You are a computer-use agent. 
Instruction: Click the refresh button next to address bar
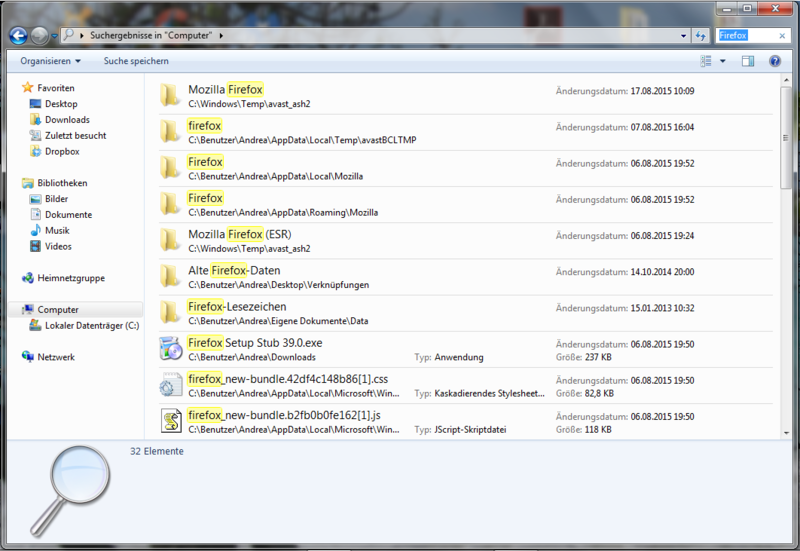(x=701, y=36)
